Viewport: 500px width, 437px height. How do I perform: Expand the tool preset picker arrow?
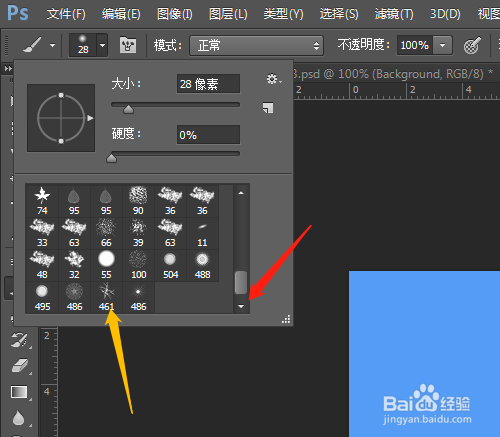[x=52, y=45]
